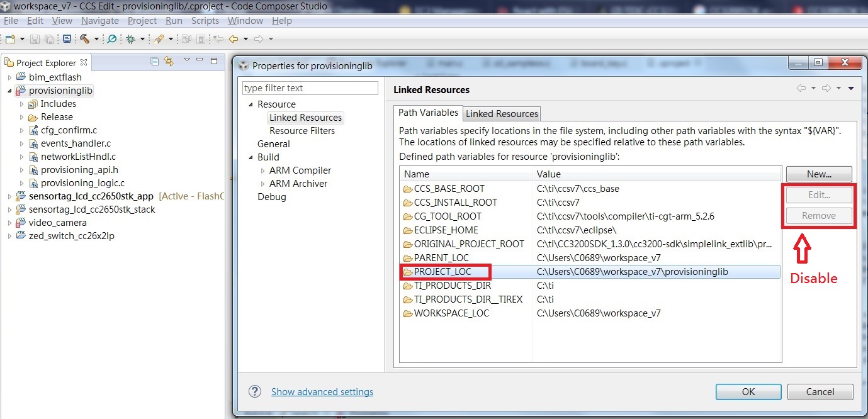Collapse the Resource properties category

coord(251,104)
